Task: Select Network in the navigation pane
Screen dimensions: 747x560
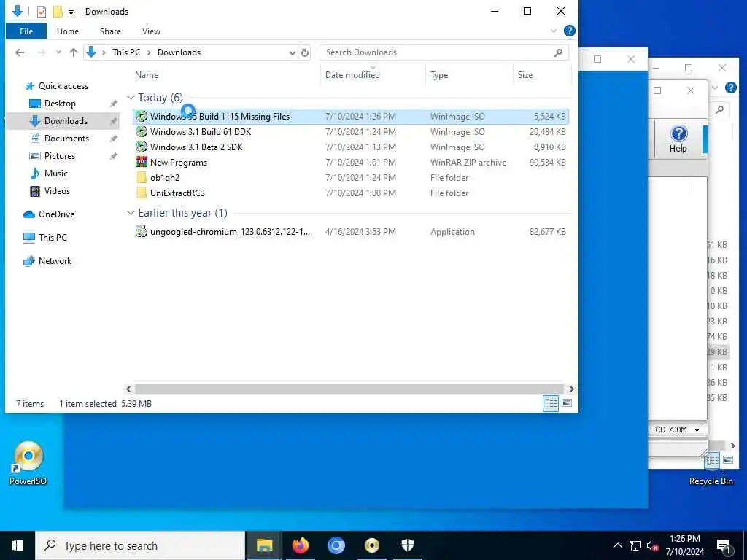Action: click(x=55, y=261)
